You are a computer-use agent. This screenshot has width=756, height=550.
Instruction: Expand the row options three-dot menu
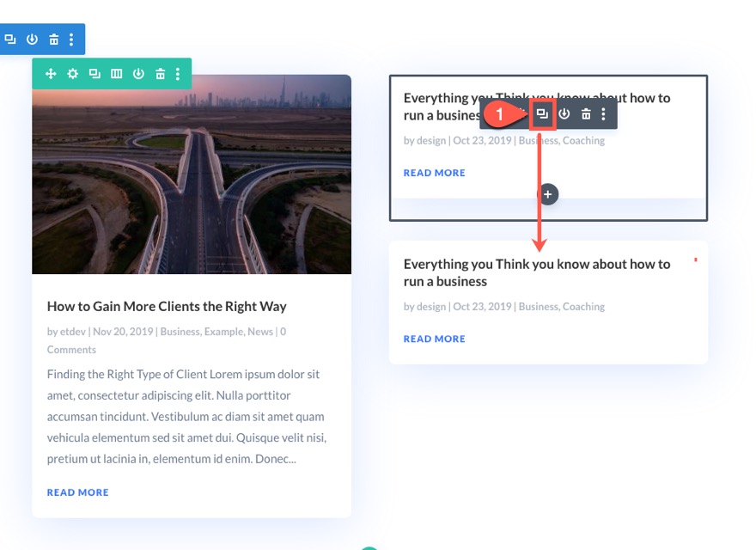178,73
